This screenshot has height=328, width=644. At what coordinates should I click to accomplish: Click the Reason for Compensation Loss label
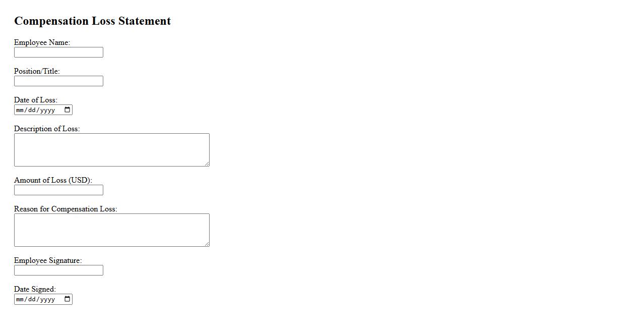point(66,209)
